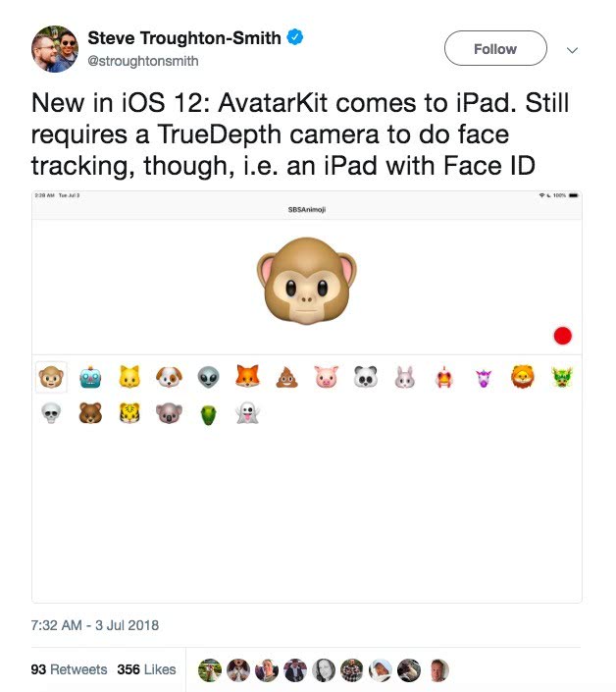This screenshot has height=692, width=616.
Task: Choose the panda Animoji
Action: 366,376
